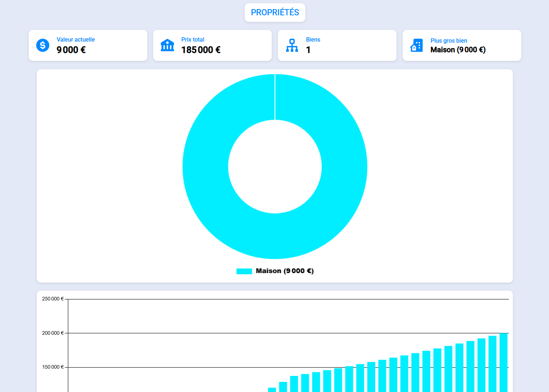Select the Biens label
549x392 pixels.
(313, 39)
